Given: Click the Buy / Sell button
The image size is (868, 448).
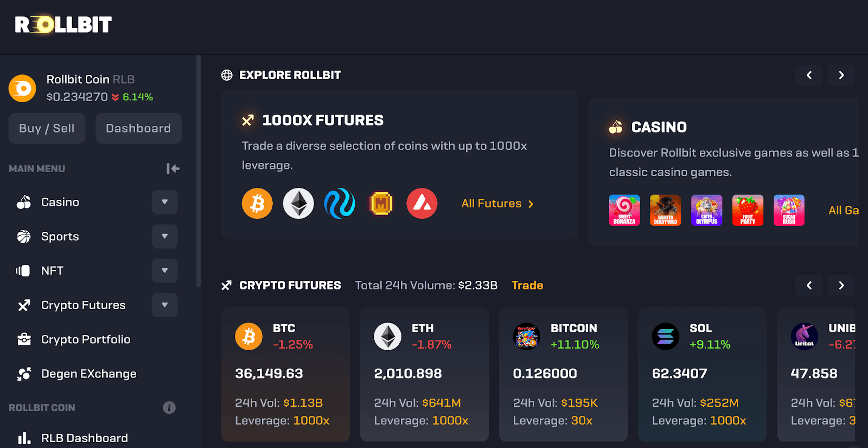Looking at the screenshot, I should 47,128.
